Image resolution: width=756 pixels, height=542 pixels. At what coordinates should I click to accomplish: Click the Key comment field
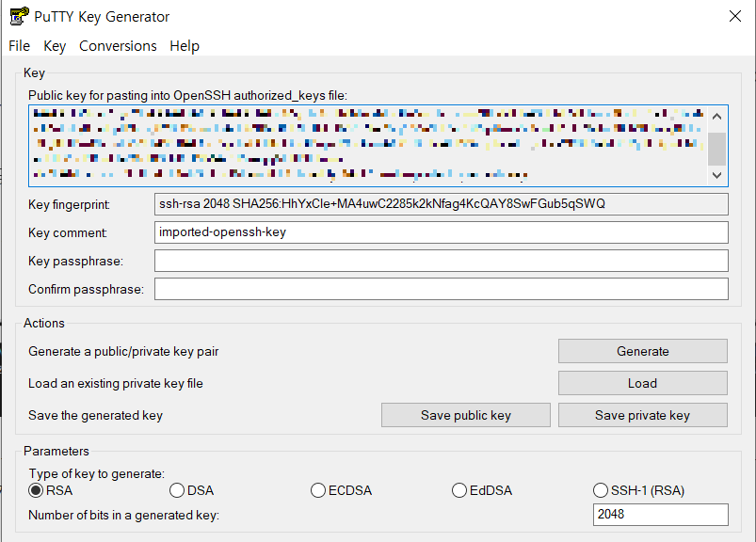(x=442, y=232)
